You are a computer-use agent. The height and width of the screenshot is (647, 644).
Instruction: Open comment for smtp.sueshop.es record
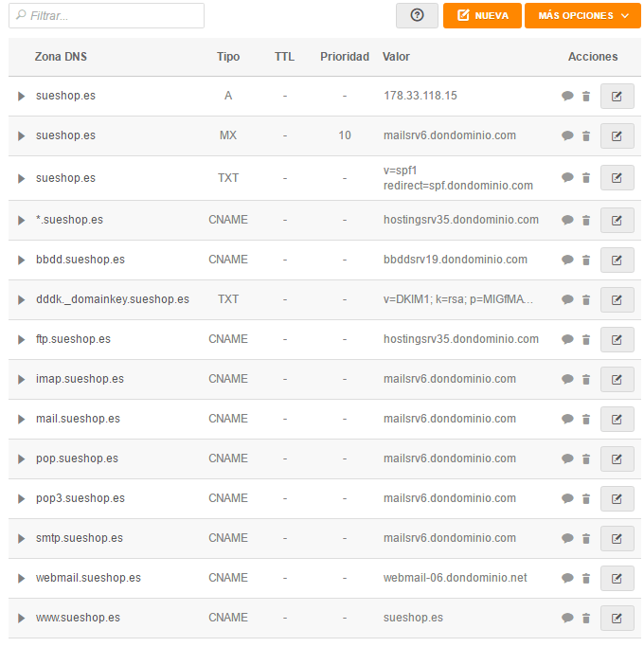click(x=567, y=538)
